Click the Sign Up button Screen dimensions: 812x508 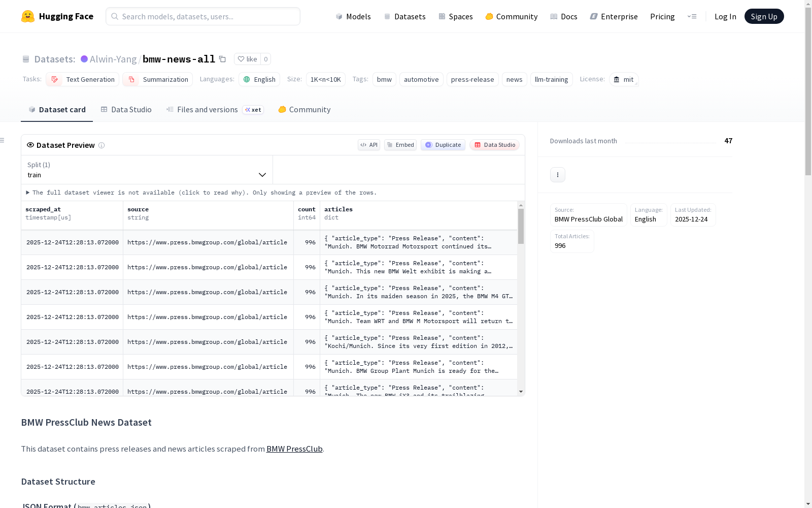pos(764,16)
